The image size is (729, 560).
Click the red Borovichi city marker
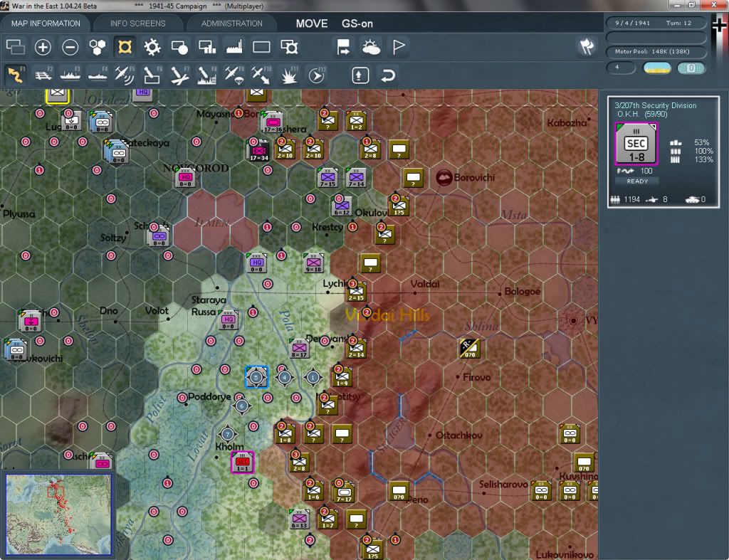pyautogui.click(x=444, y=177)
